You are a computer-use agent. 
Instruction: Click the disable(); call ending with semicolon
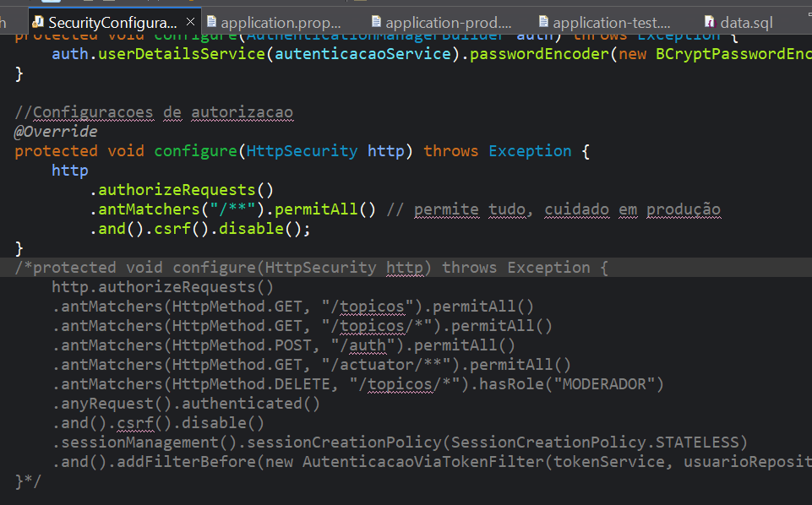tap(264, 229)
